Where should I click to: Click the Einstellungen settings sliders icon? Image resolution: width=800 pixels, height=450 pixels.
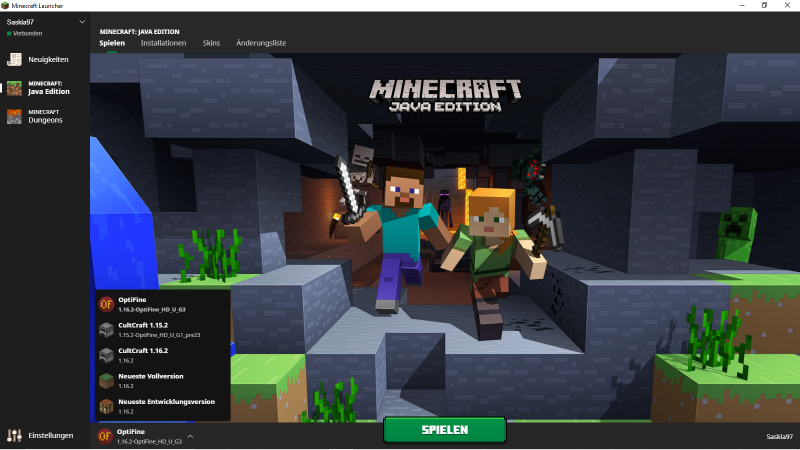[x=14, y=435]
